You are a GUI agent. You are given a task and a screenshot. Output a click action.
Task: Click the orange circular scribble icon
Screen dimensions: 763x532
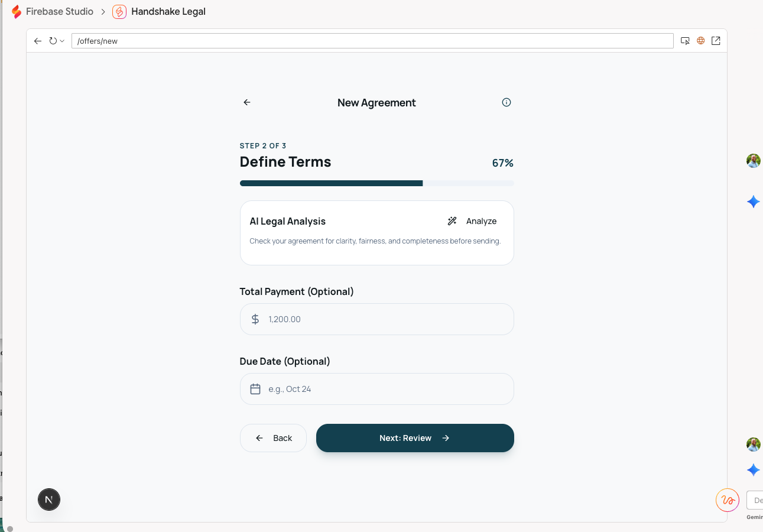tap(728, 500)
